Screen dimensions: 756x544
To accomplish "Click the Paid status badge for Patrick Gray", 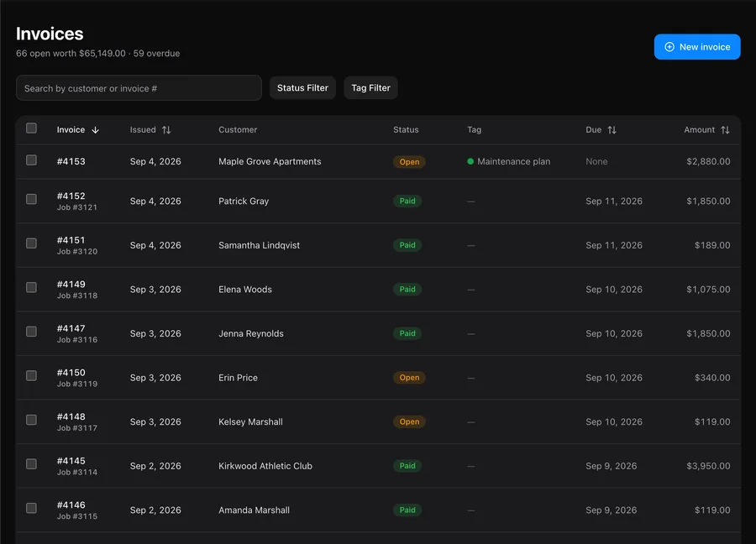I will (407, 201).
